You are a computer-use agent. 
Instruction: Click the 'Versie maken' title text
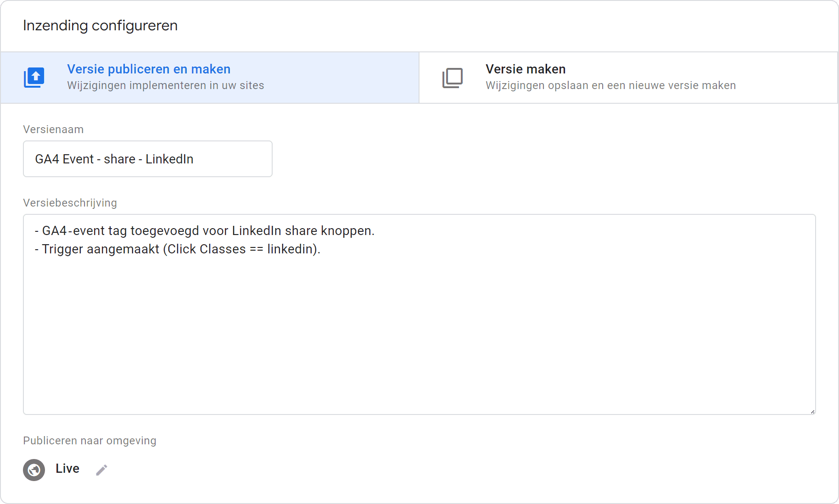(526, 69)
